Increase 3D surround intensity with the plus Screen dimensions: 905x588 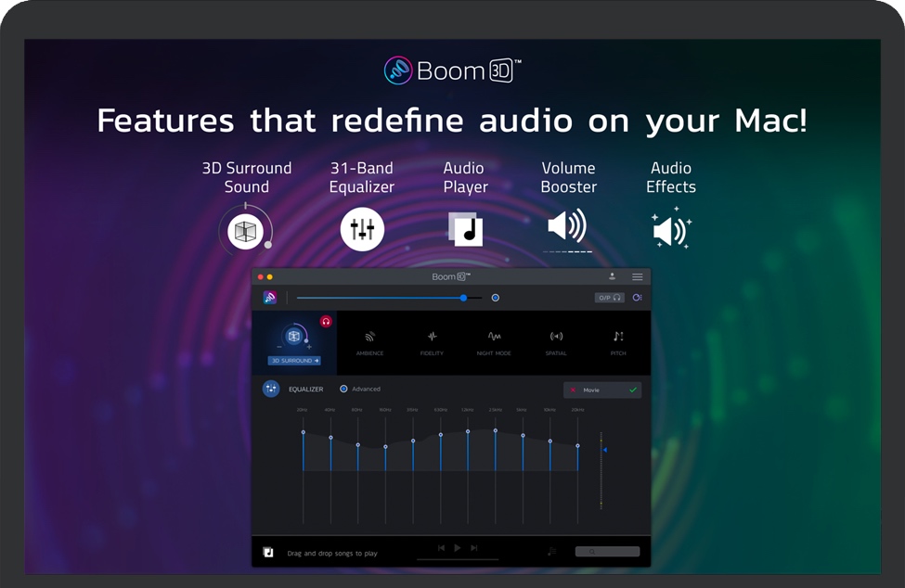pyautogui.click(x=309, y=347)
